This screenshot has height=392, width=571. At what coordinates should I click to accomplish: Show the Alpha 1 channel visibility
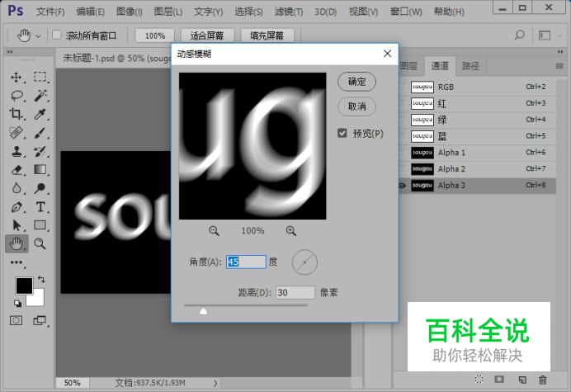(x=402, y=153)
